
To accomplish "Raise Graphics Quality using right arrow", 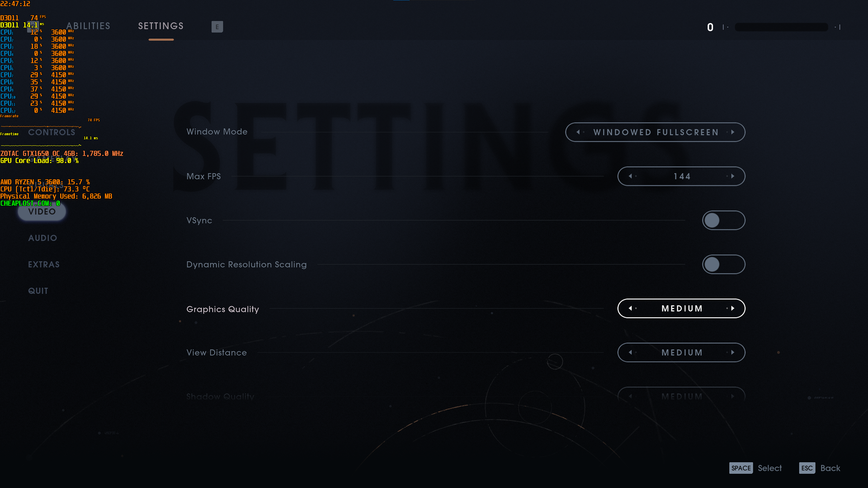I will (733, 308).
